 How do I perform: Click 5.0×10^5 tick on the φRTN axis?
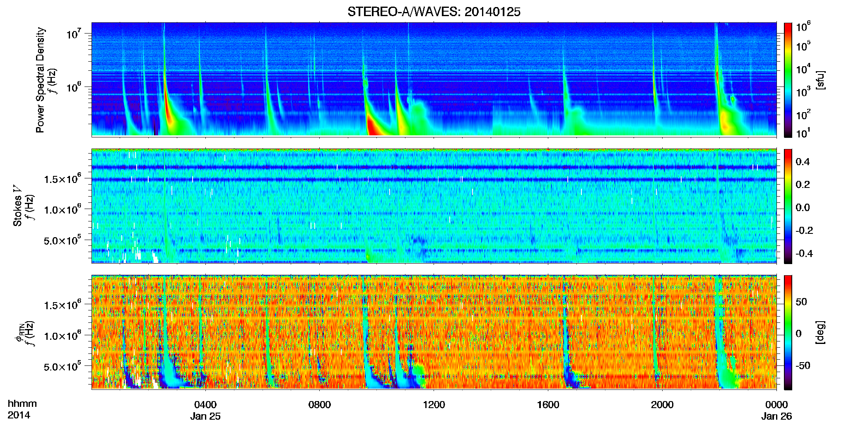pos(63,366)
